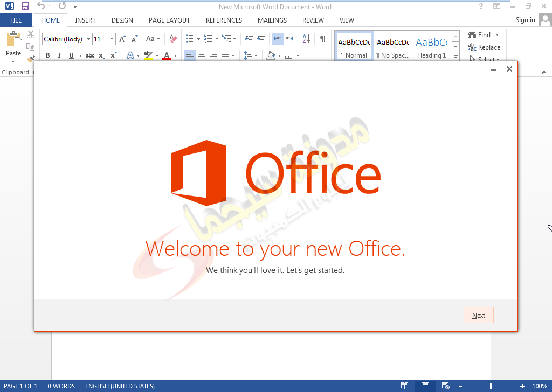The width and height of the screenshot is (552, 392).
Task: Click the Copy icon
Action: pyautogui.click(x=31, y=47)
